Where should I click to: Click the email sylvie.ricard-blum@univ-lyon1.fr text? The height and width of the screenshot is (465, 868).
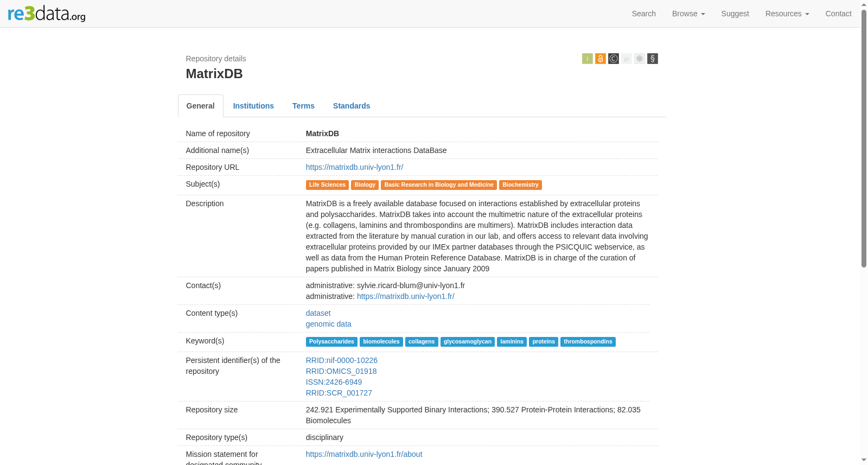point(411,285)
